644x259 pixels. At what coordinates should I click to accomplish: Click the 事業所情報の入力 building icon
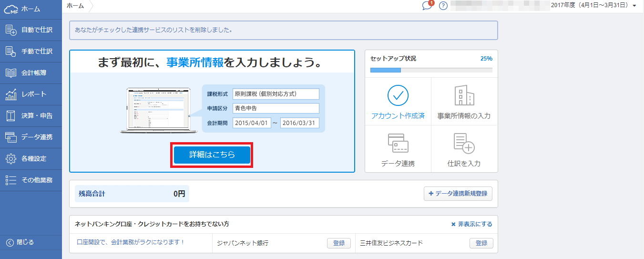(x=464, y=96)
